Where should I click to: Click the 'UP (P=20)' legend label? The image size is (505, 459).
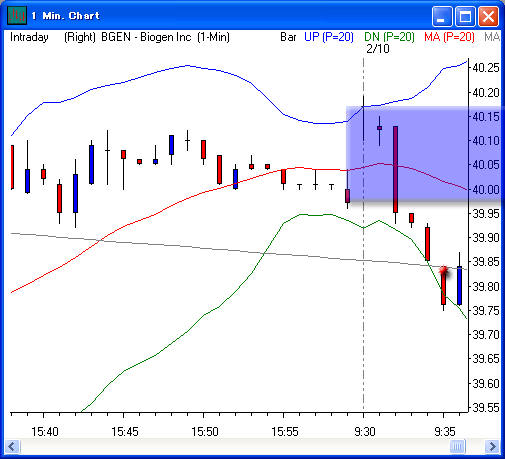(x=329, y=37)
